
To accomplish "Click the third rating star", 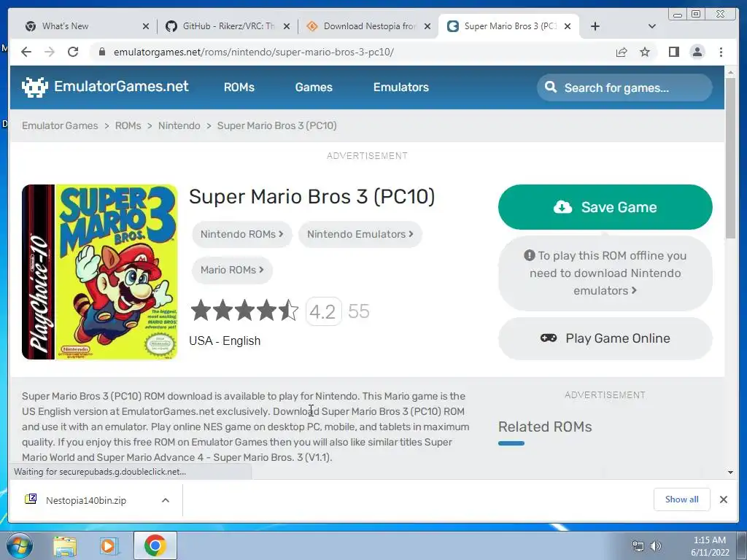I will pos(244,311).
